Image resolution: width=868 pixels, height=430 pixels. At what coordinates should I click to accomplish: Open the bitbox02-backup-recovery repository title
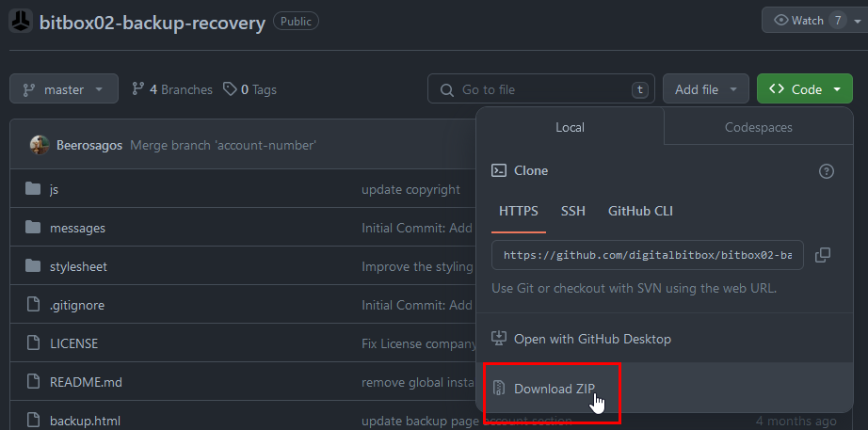pos(153,23)
